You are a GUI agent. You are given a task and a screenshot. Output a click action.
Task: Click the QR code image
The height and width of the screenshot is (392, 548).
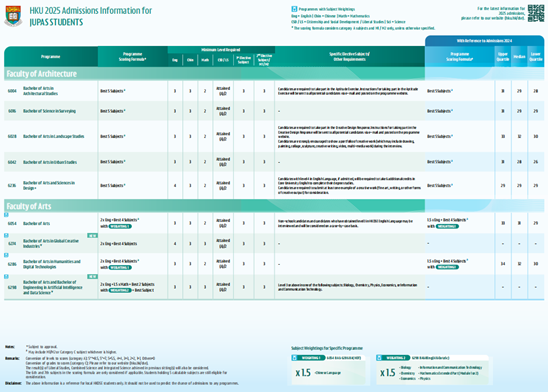click(536, 13)
